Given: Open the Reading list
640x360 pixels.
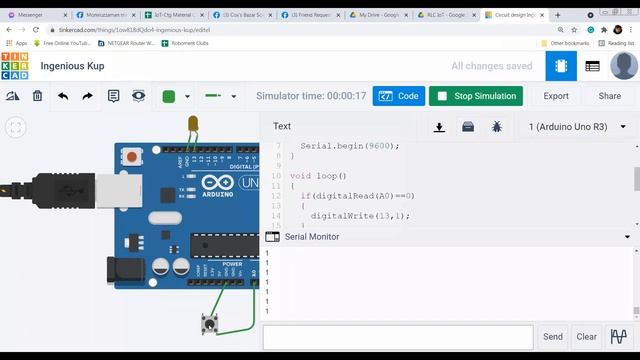Looking at the screenshot, I should (x=616, y=43).
